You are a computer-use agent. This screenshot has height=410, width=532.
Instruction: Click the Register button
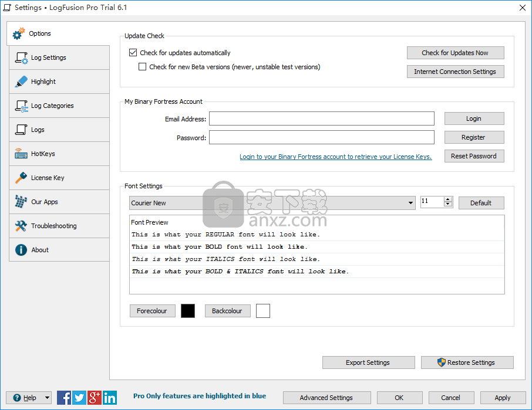[x=474, y=137]
